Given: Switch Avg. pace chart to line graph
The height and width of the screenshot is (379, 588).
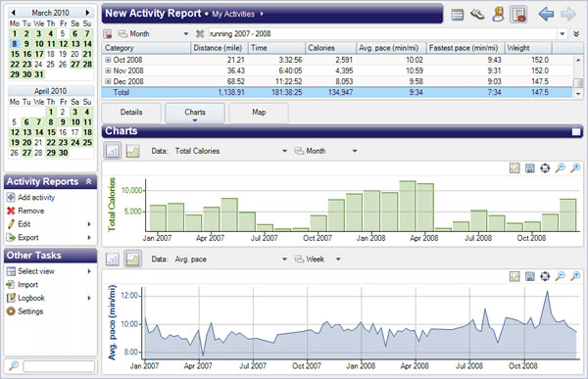Looking at the screenshot, I should tap(132, 260).
